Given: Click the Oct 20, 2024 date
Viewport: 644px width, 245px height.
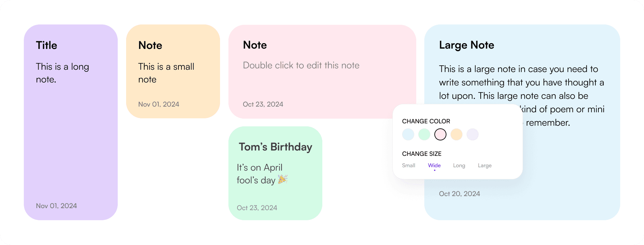Looking at the screenshot, I should [x=459, y=194].
